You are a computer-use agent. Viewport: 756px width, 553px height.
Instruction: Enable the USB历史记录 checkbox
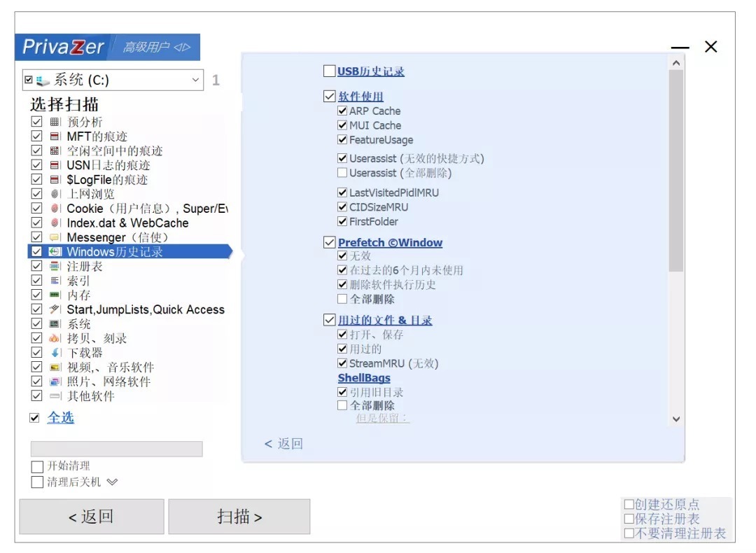pyautogui.click(x=329, y=71)
